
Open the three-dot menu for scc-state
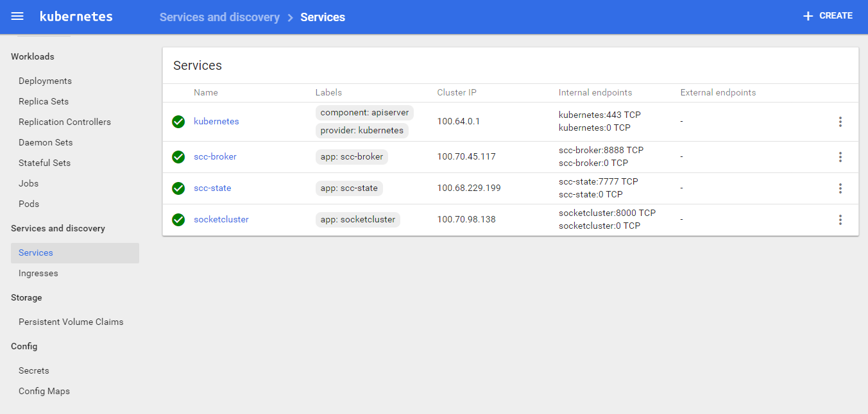coord(840,188)
